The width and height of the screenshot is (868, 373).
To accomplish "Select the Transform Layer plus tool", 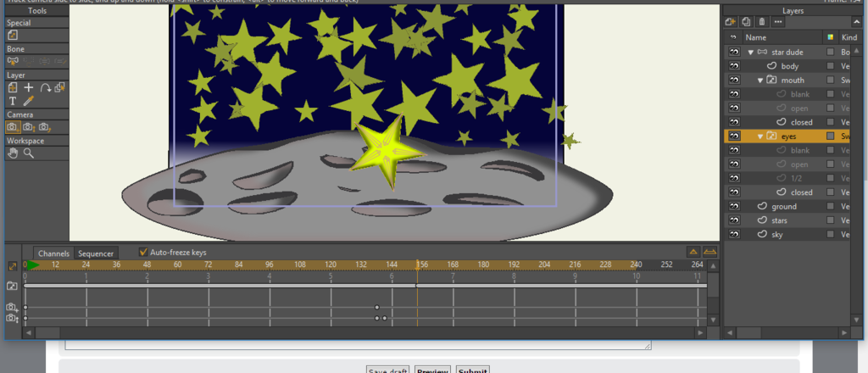I will pyautogui.click(x=29, y=87).
